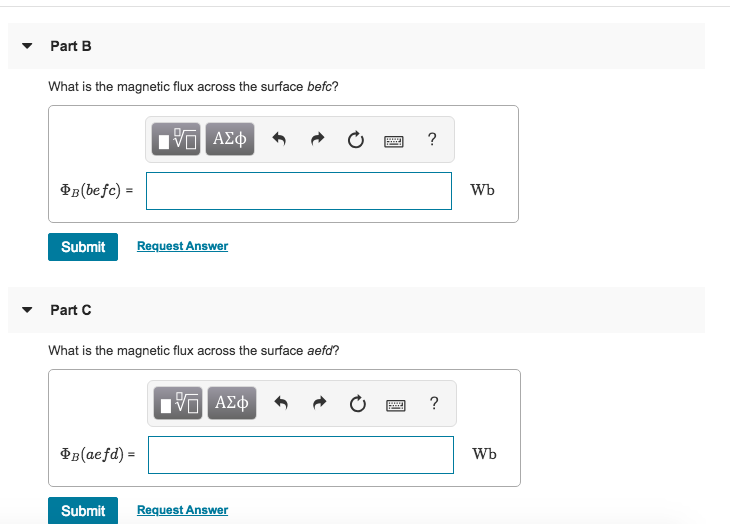737x524 pixels.
Task: Open the math templates tool in Part C
Action: [x=178, y=403]
